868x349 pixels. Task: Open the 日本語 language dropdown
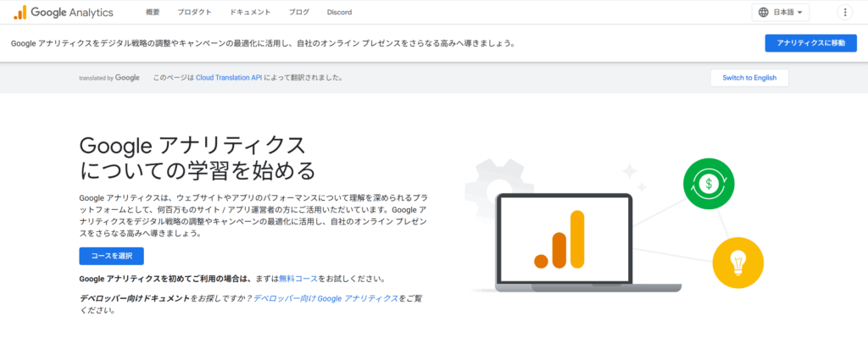point(781,12)
